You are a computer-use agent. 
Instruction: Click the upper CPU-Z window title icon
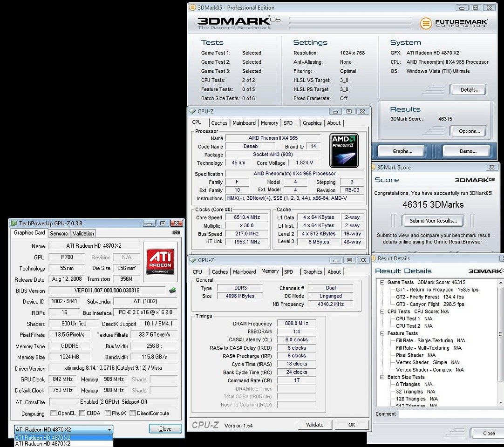coord(192,111)
